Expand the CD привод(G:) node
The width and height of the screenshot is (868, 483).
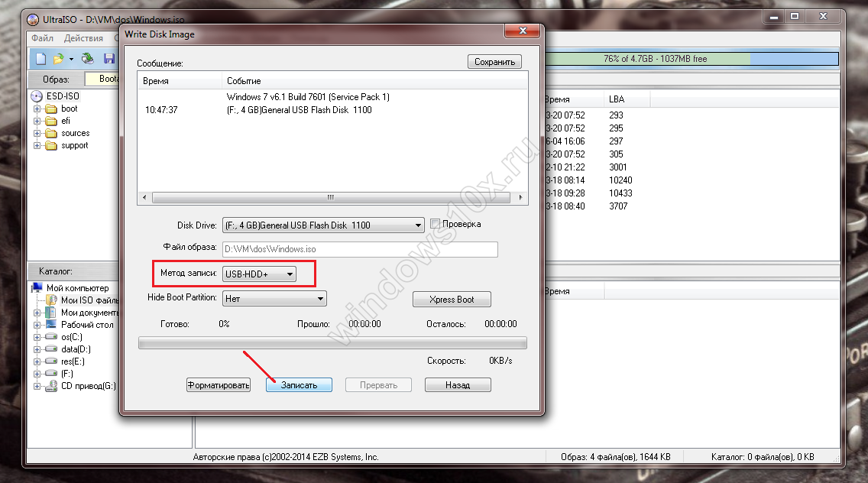[37, 386]
